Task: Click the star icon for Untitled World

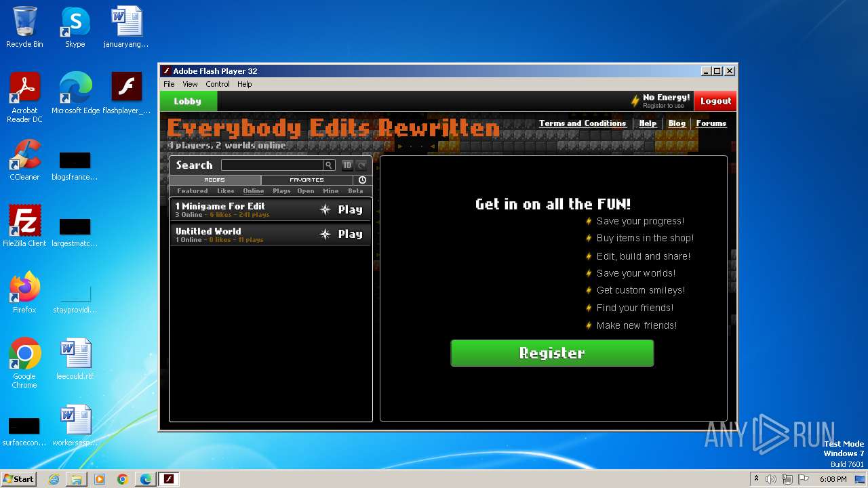Action: pyautogui.click(x=325, y=234)
